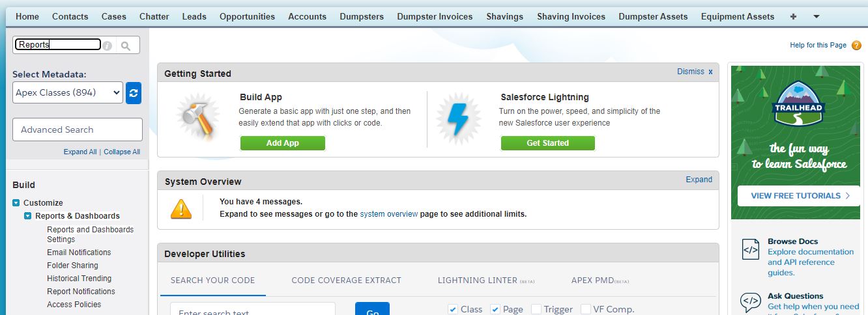Open the tab bar overflow arrow menu

(817, 16)
